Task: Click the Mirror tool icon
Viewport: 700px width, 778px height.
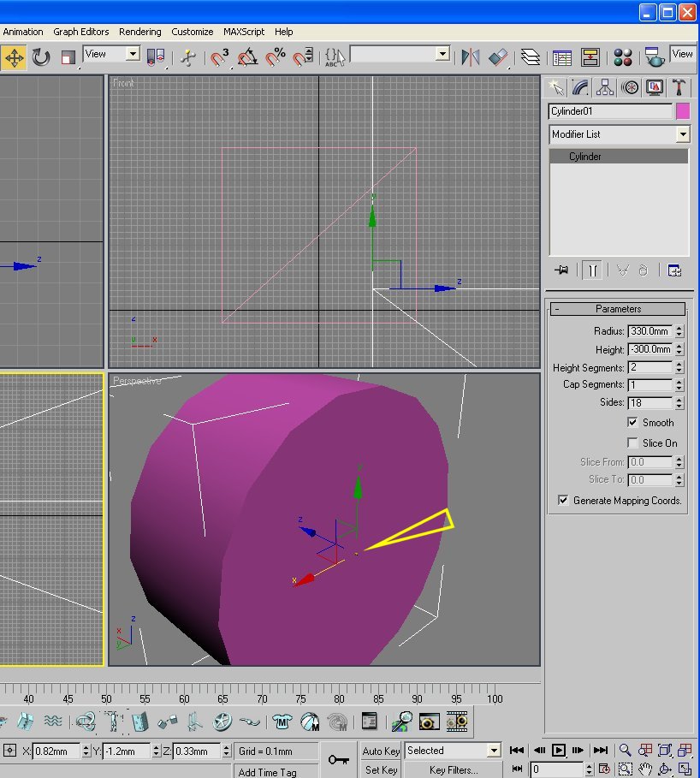Action: click(470, 57)
